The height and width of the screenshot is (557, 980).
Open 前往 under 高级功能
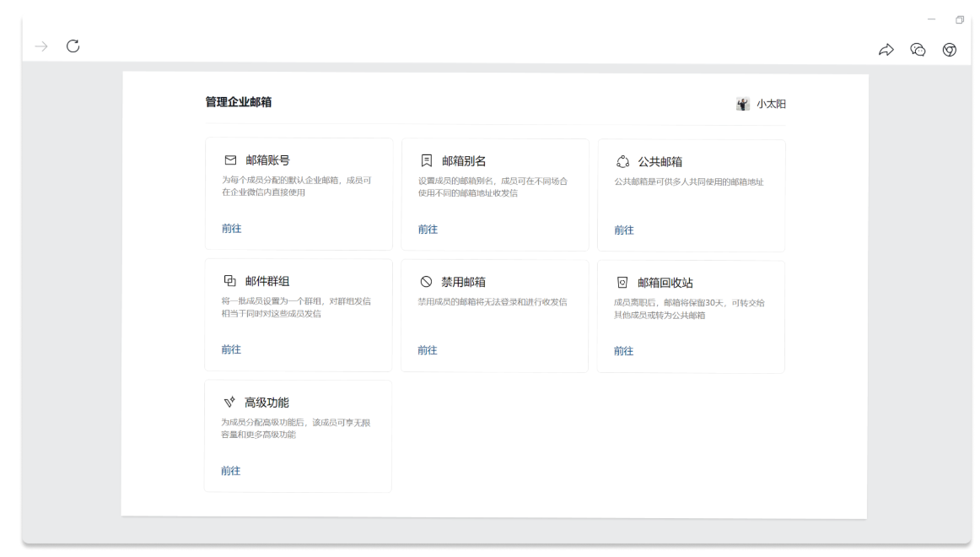click(x=232, y=470)
